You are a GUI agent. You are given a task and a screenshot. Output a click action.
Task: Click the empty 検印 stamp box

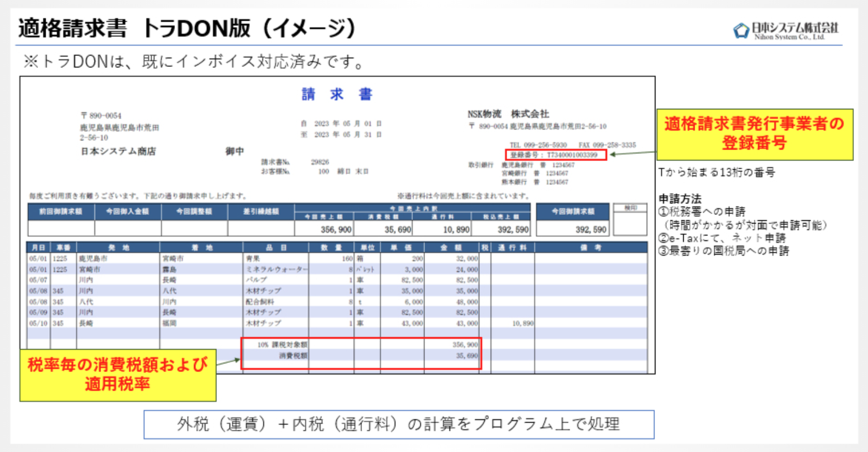pyautogui.click(x=629, y=224)
